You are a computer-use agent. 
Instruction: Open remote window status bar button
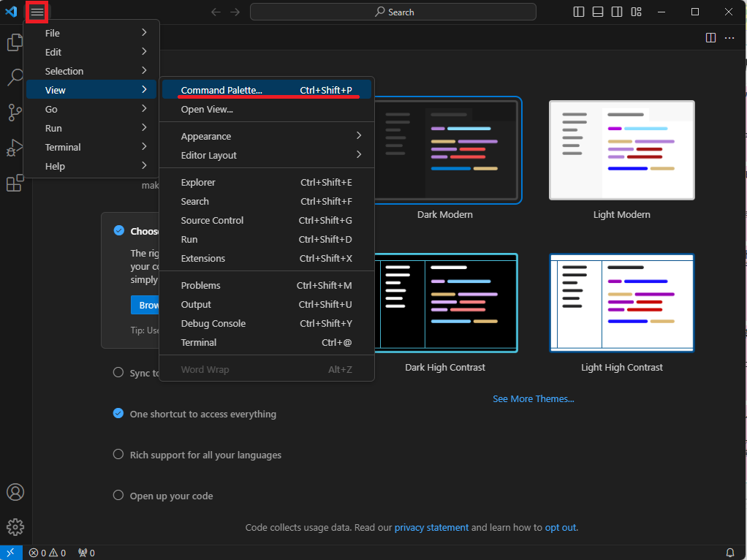(11, 553)
